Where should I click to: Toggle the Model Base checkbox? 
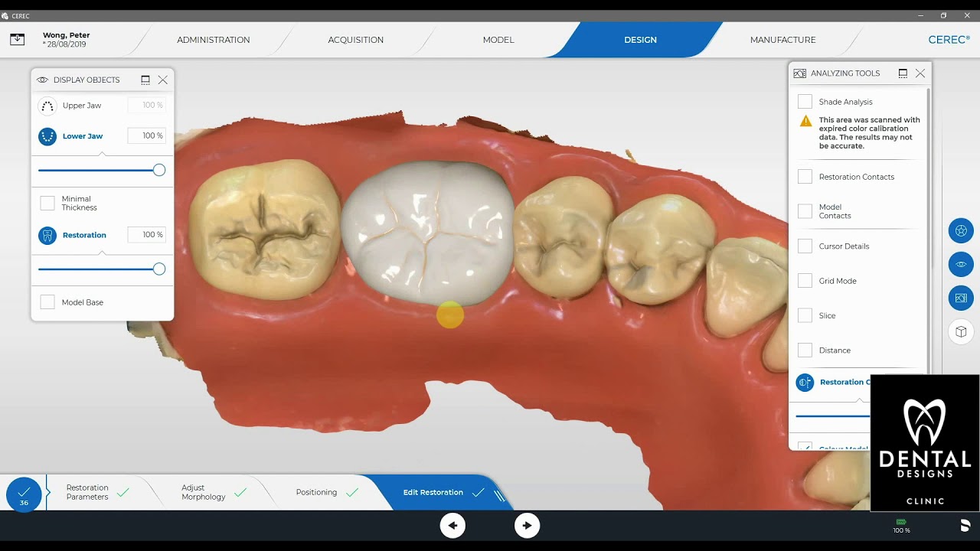47,302
